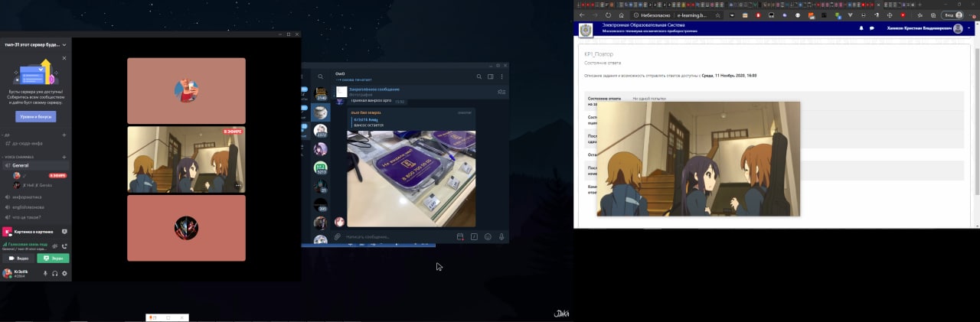The width and height of the screenshot is (980, 322).
Task: Select the live stream tile in Discord
Action: click(186, 159)
